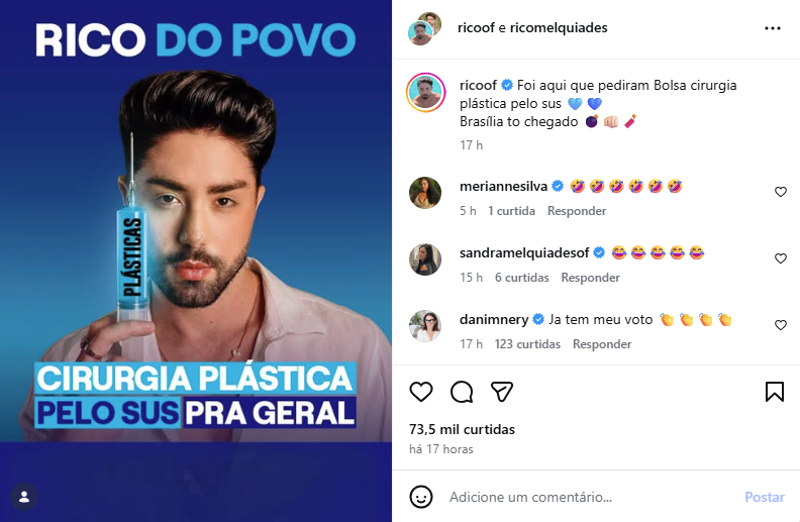Screen dimensions: 800x522
Task: Like the post with heart icon
Action: coord(421,392)
